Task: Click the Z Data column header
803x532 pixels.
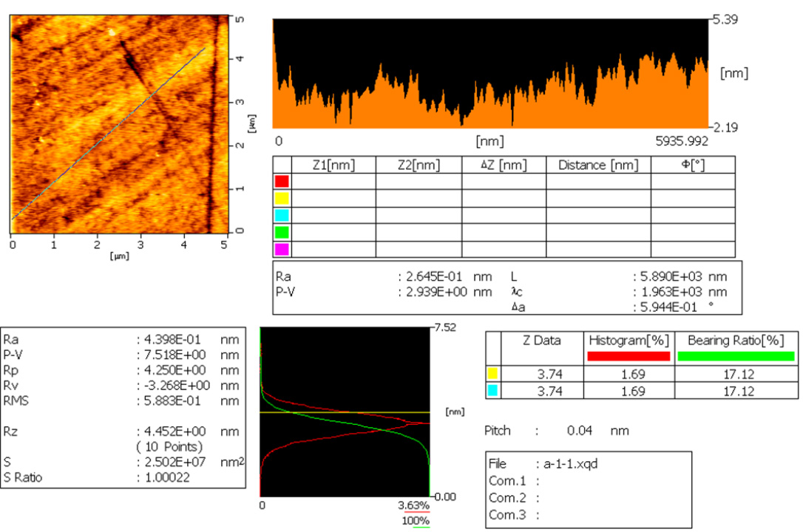Action: pyautogui.click(x=541, y=341)
